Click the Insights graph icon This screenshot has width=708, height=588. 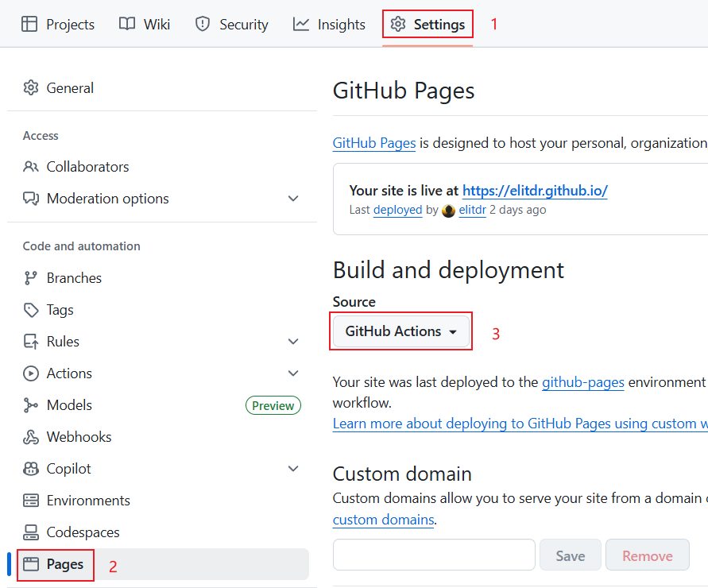[x=302, y=24]
